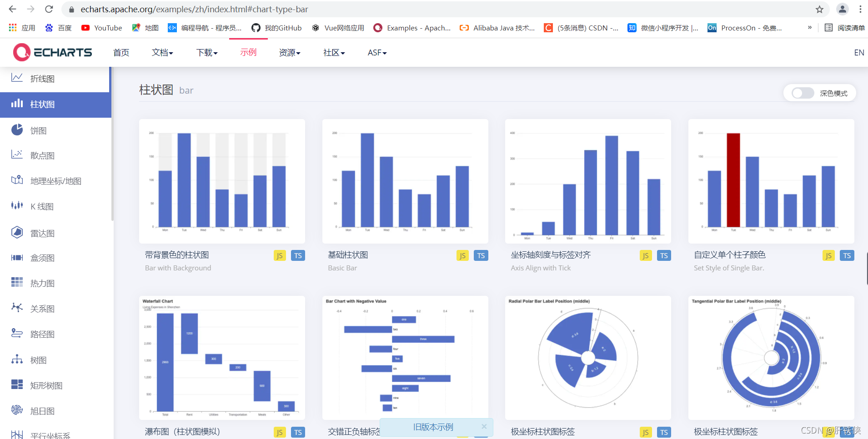This screenshot has height=439, width=868.
Task: Open the tree chart (树图) sidebar icon
Action: pos(17,359)
